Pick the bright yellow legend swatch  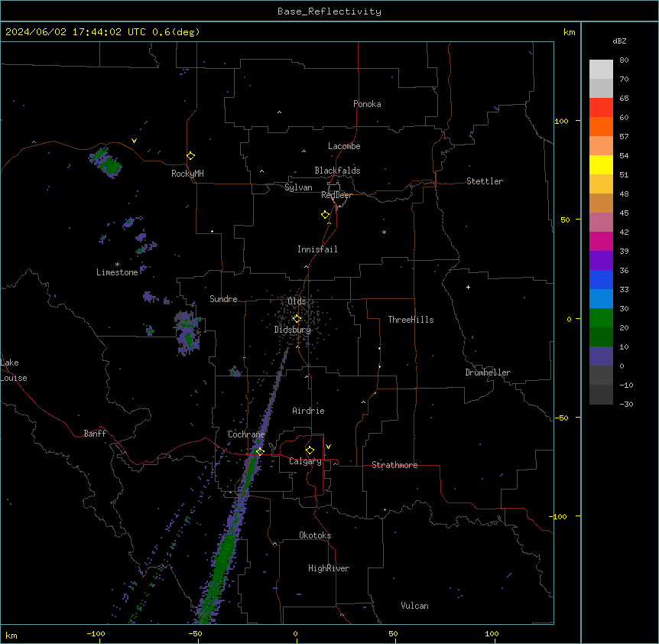[x=601, y=164]
